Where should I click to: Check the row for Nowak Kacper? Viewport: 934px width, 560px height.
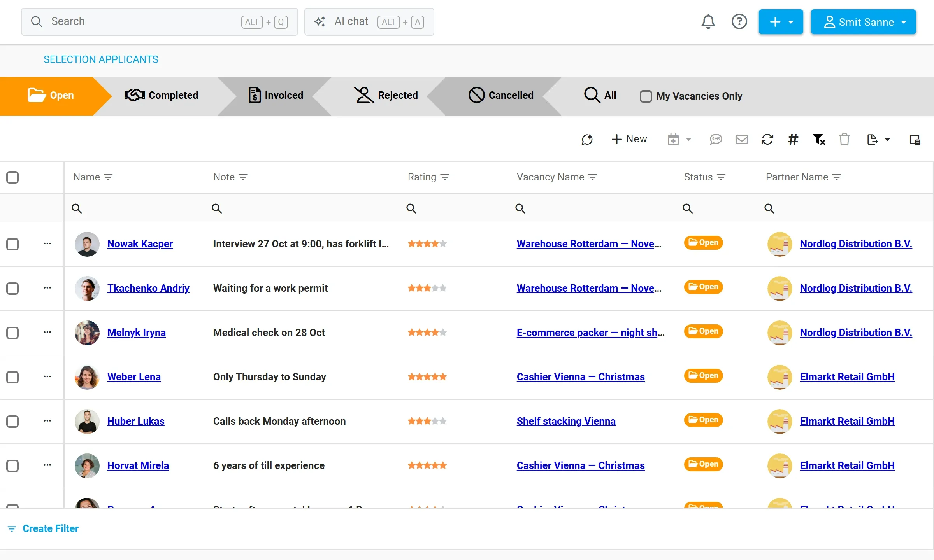coord(12,244)
